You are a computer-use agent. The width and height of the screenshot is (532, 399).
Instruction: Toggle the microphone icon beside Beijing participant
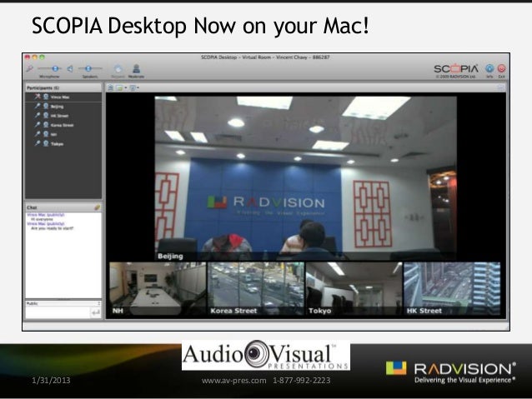[38, 106]
